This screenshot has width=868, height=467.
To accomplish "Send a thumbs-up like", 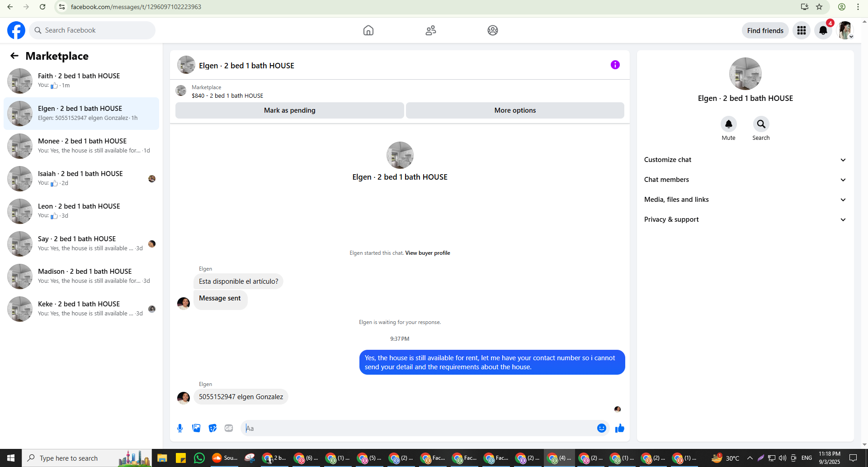I will [620, 428].
